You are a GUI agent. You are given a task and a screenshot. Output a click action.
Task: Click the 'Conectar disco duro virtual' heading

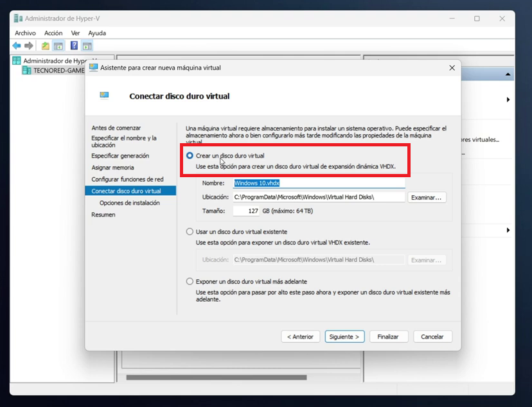(x=179, y=96)
